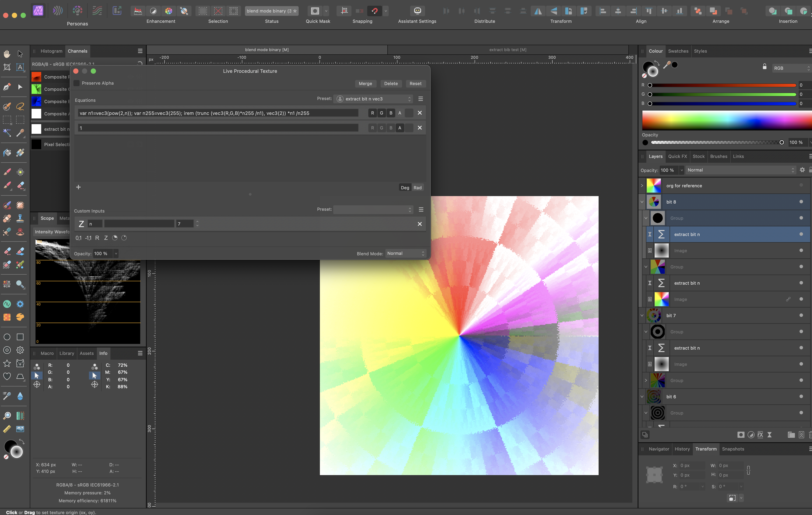Image resolution: width=812 pixels, height=515 pixels.
Task: Click the Flip Horizontal transform icon
Action: [538, 11]
